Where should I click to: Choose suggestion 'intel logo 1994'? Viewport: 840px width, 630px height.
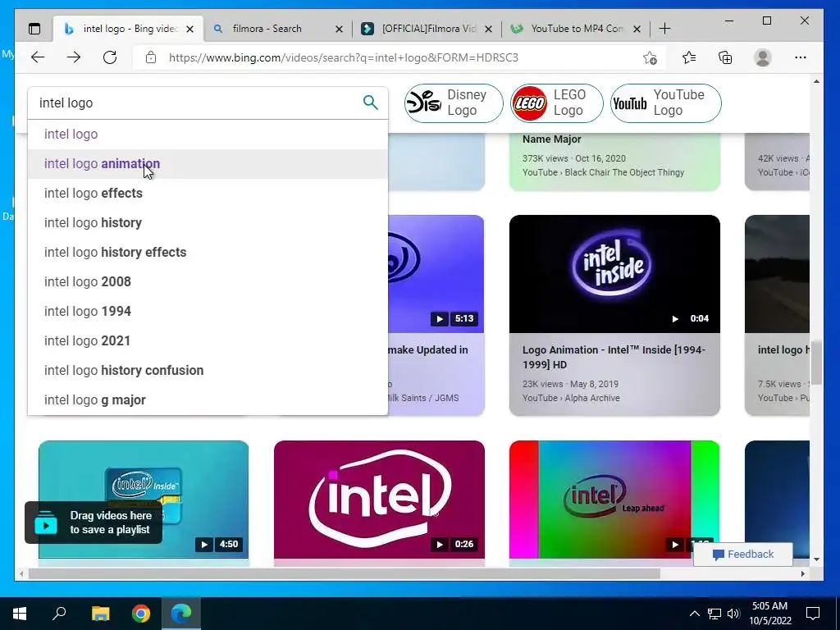[208, 311]
